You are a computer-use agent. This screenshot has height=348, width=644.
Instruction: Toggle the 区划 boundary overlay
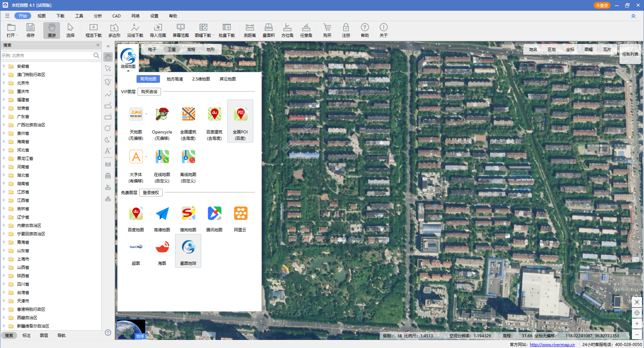(x=552, y=49)
